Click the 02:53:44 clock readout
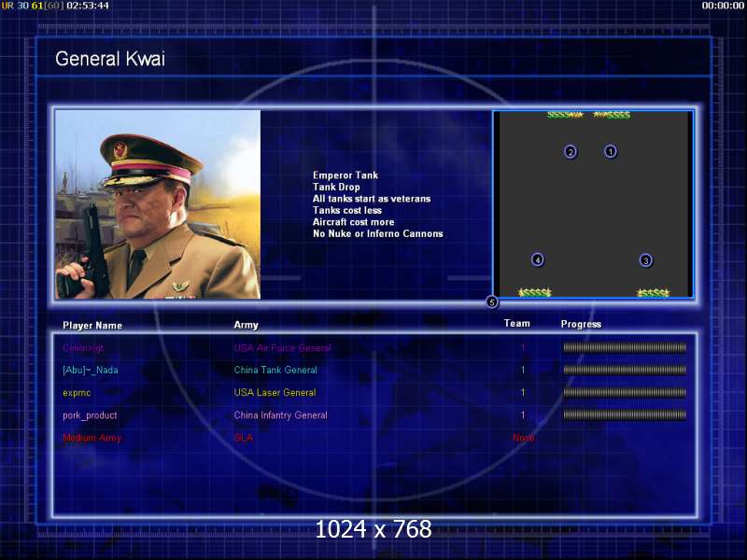This screenshot has width=747, height=560. click(88, 6)
